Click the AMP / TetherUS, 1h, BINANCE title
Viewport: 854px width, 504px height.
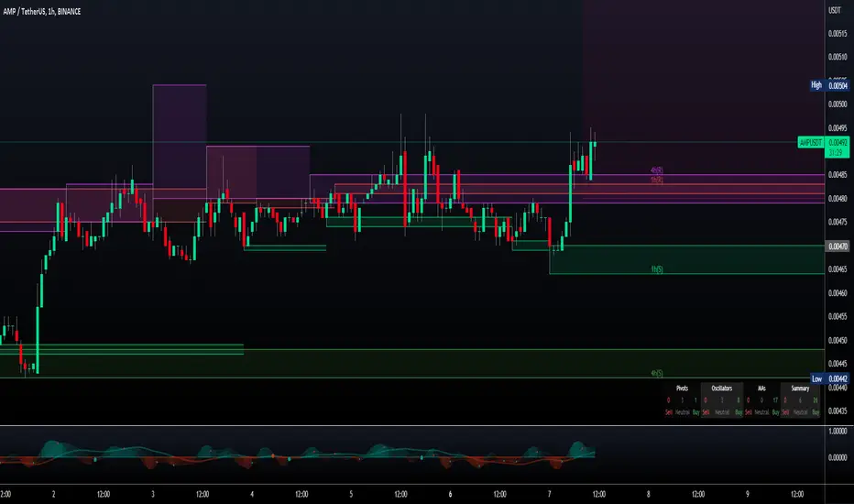pyautogui.click(x=42, y=11)
